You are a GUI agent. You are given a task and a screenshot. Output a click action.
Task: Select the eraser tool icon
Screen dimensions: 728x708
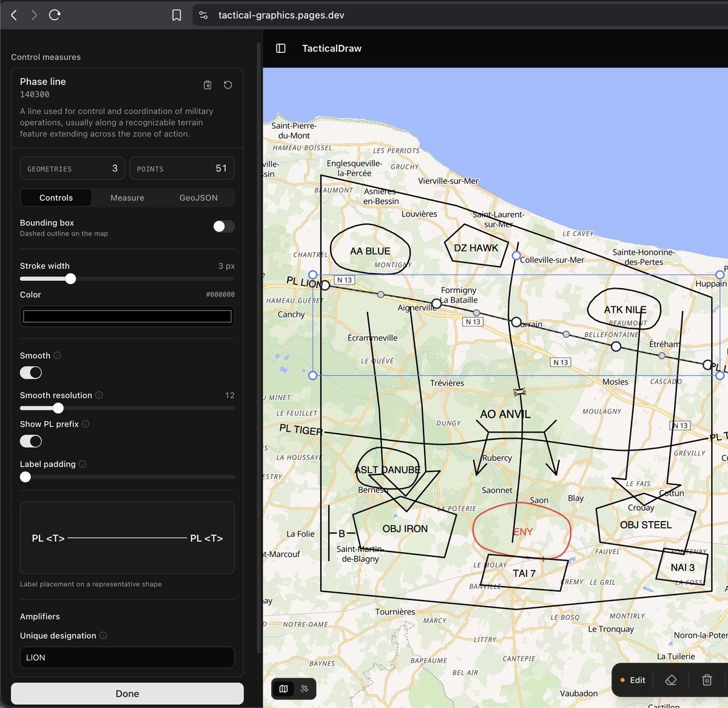(x=670, y=680)
